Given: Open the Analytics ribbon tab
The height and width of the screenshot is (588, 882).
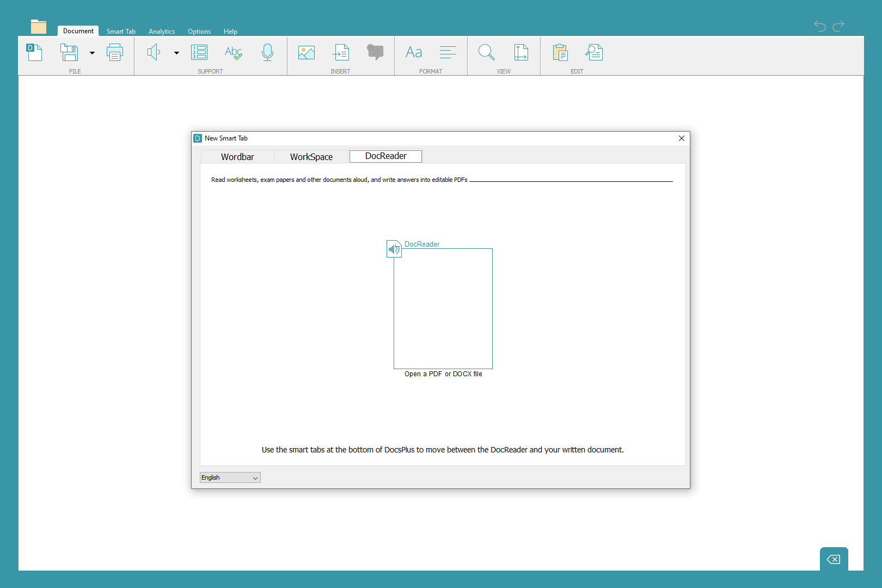Looking at the screenshot, I should click(x=162, y=32).
